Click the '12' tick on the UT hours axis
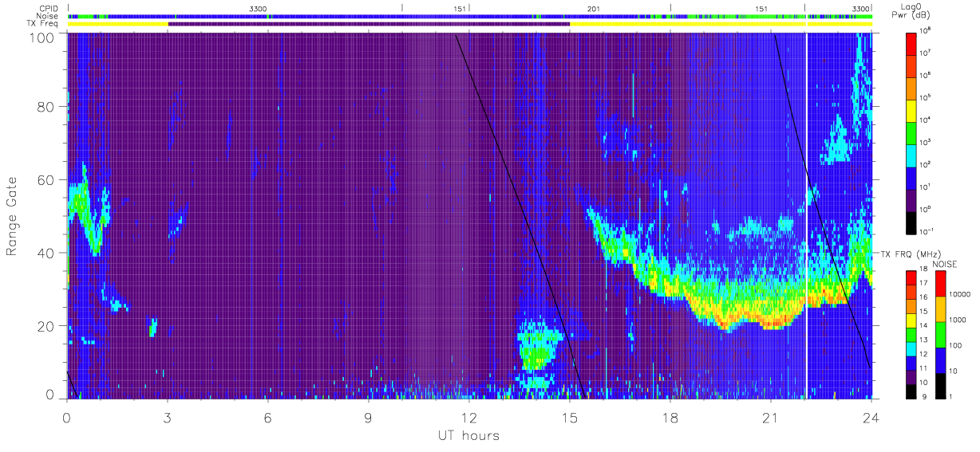 pyautogui.click(x=469, y=417)
